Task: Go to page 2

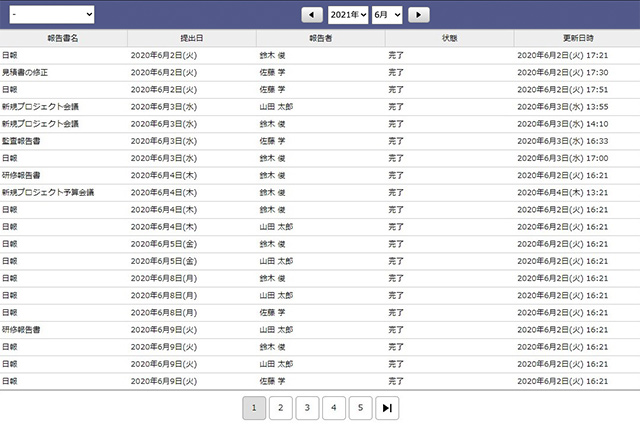Action: pyautogui.click(x=281, y=408)
